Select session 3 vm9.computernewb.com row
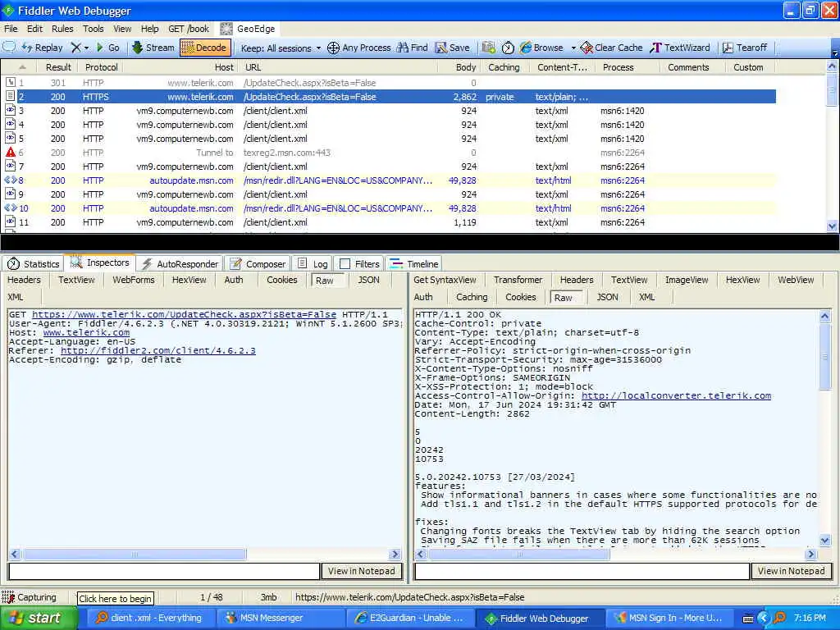The width and height of the screenshot is (840, 630). [388, 111]
